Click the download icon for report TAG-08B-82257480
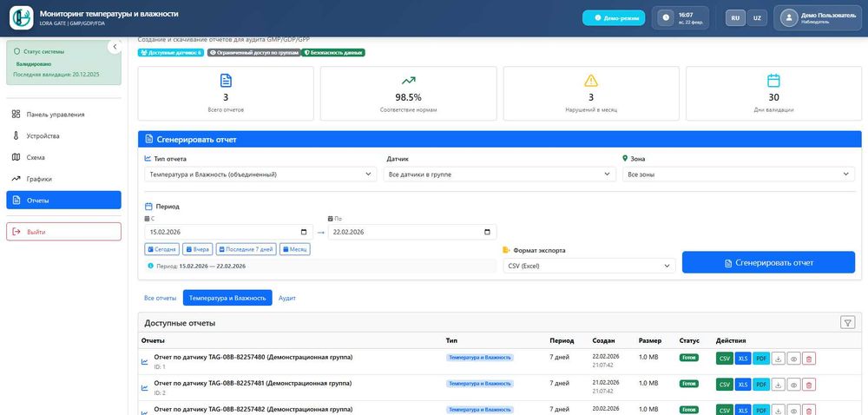 pyautogui.click(x=778, y=359)
